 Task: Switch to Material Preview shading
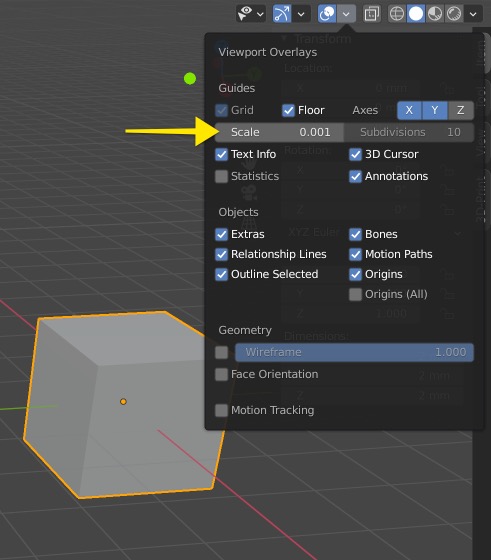pyautogui.click(x=435, y=14)
